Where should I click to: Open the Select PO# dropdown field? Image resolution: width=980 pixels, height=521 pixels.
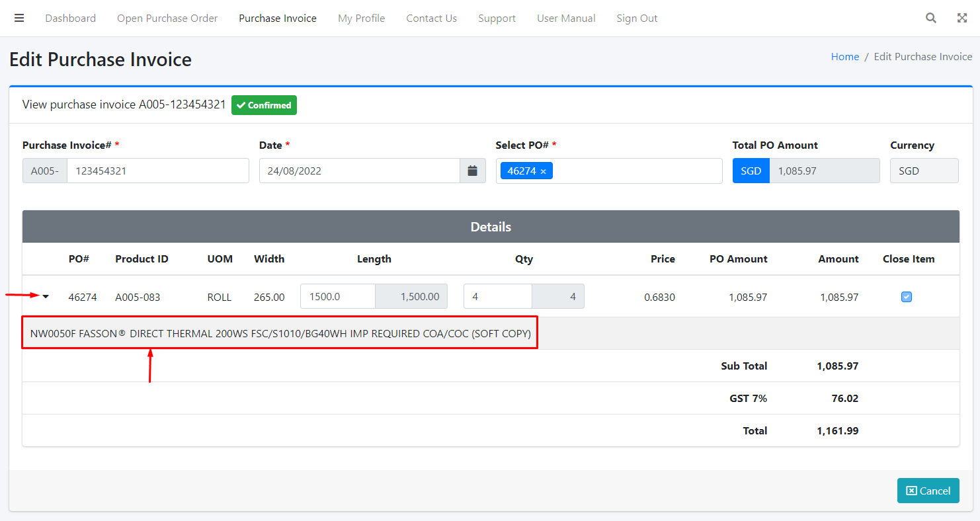point(635,171)
